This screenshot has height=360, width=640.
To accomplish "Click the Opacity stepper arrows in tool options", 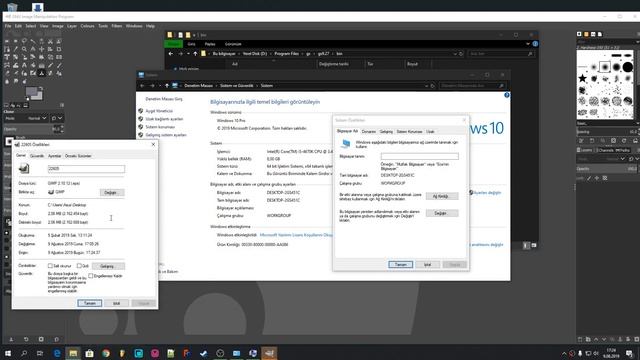I will [x=62, y=129].
